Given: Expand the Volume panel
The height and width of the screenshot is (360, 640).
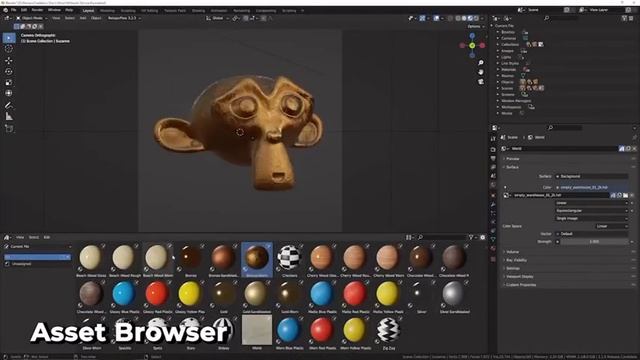Looking at the screenshot, I should click(x=513, y=252).
